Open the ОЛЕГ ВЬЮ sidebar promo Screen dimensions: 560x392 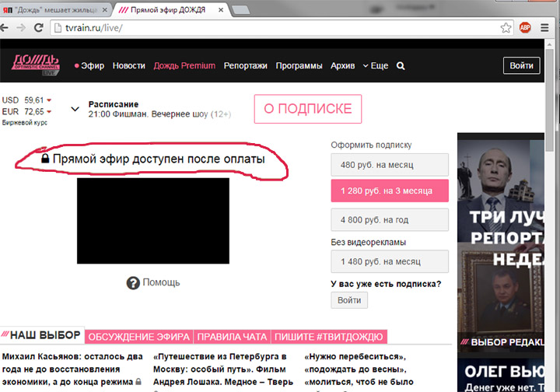(x=501, y=375)
